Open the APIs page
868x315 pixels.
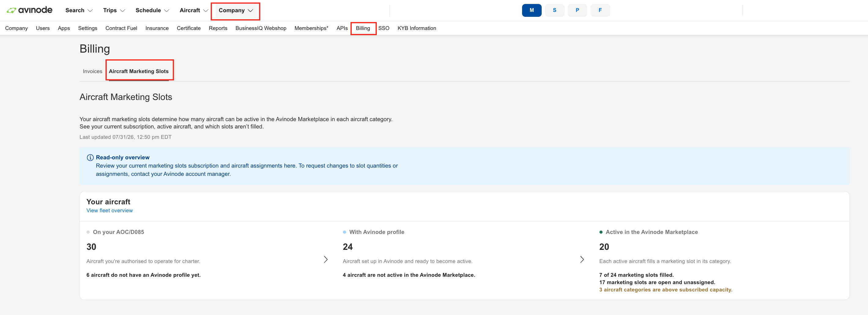pos(342,28)
